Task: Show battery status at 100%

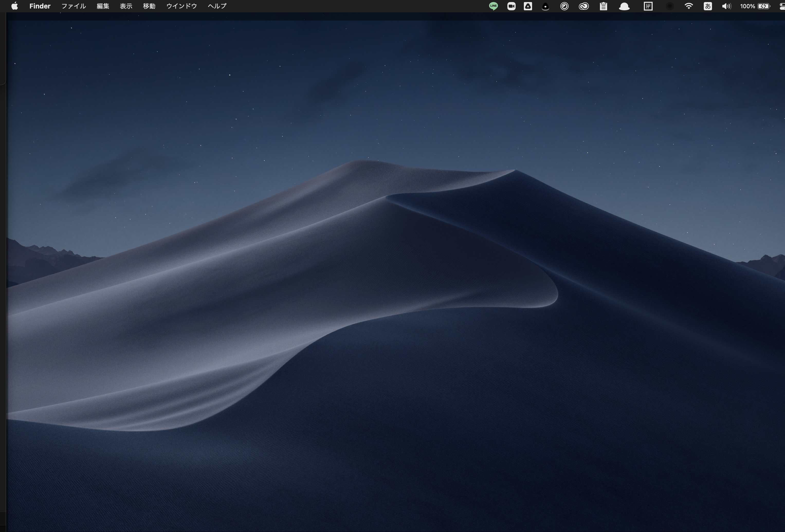Action: click(x=755, y=6)
